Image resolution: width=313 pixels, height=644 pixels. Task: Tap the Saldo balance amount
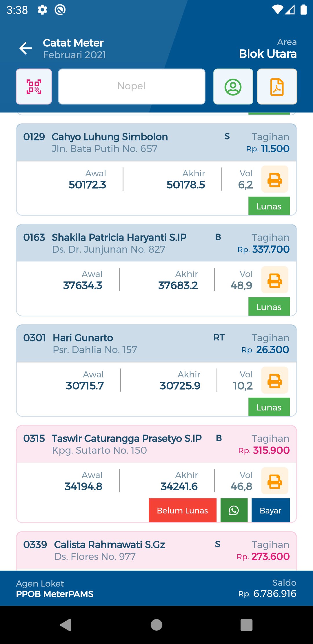pyautogui.click(x=274, y=594)
